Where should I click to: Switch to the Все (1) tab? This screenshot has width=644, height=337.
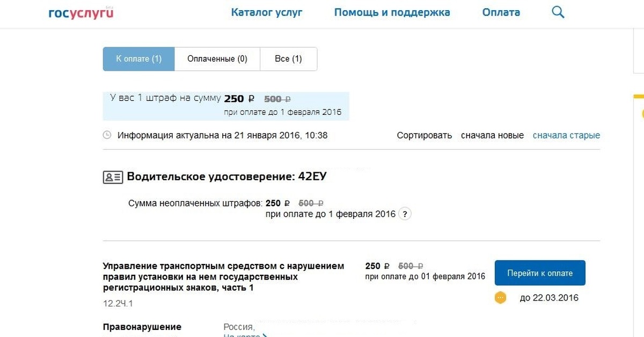[x=288, y=59]
